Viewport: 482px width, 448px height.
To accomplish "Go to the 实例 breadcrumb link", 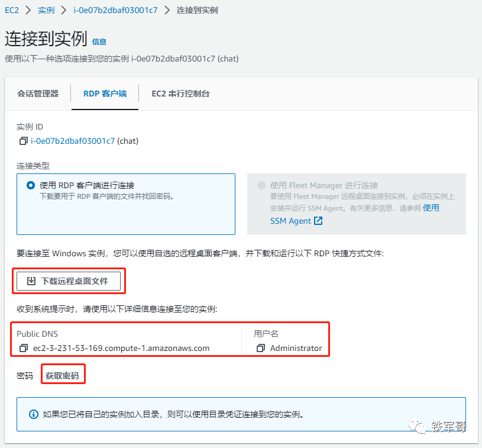I will [x=46, y=10].
